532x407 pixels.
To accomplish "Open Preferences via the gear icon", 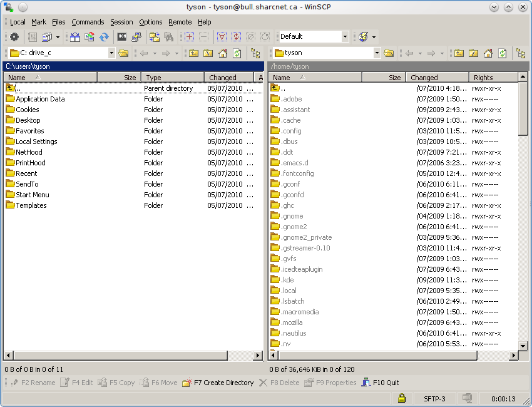I will pyautogui.click(x=14, y=37).
